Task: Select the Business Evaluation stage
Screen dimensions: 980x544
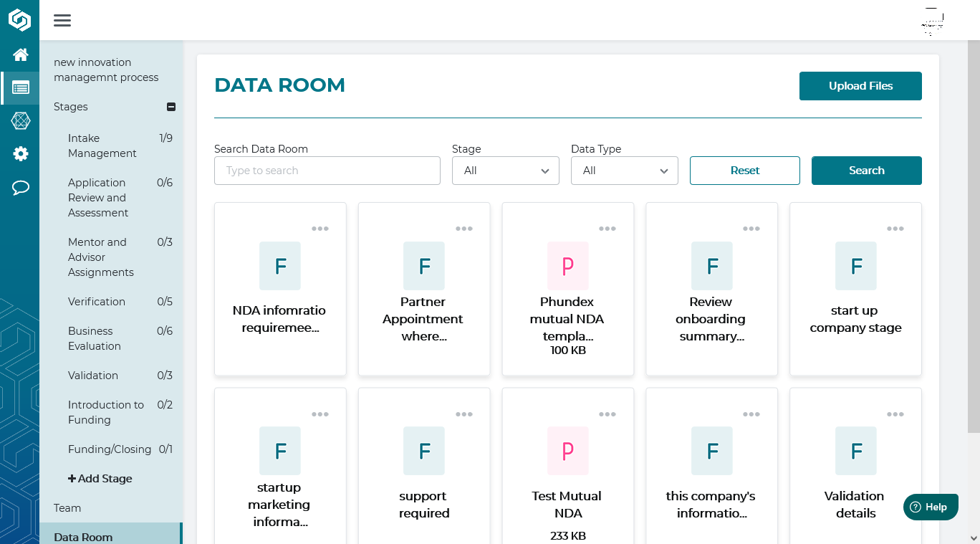Action: pyautogui.click(x=94, y=338)
